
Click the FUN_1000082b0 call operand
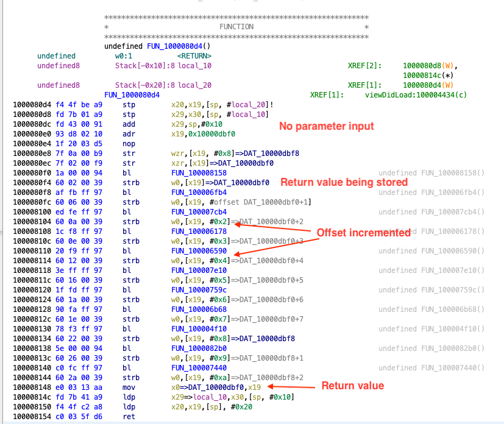tap(194, 348)
